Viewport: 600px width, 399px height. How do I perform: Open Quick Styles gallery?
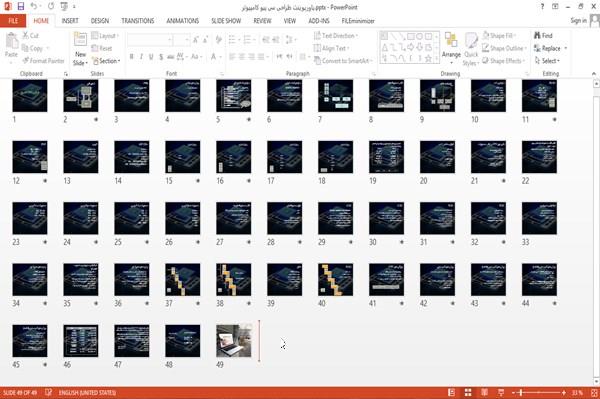471,49
